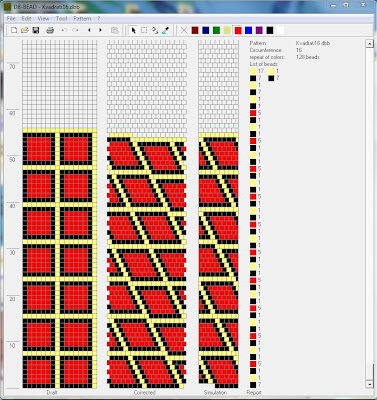The image size is (377, 400).
Task: Click the DB-BEAD application icon in title bar
Action: click(7, 6)
